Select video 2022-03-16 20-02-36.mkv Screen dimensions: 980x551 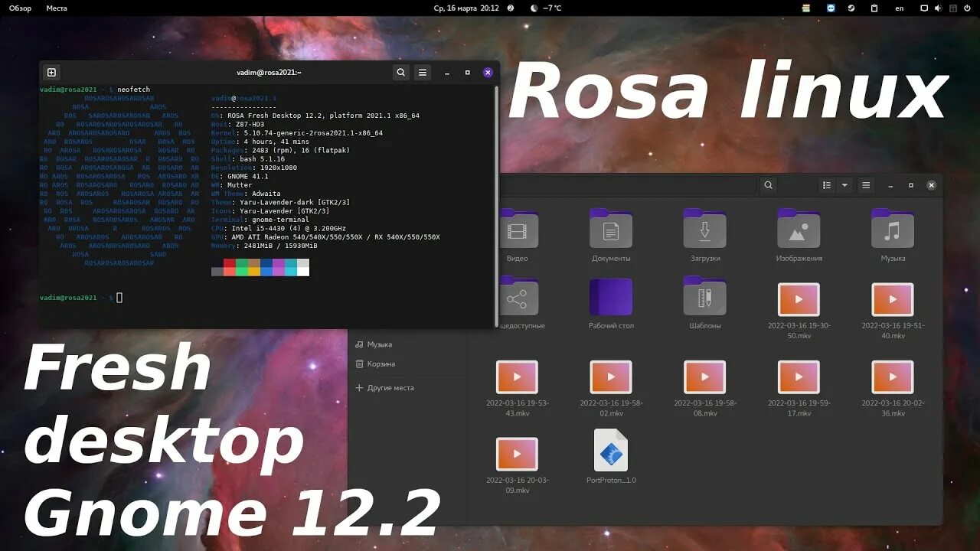[893, 389]
